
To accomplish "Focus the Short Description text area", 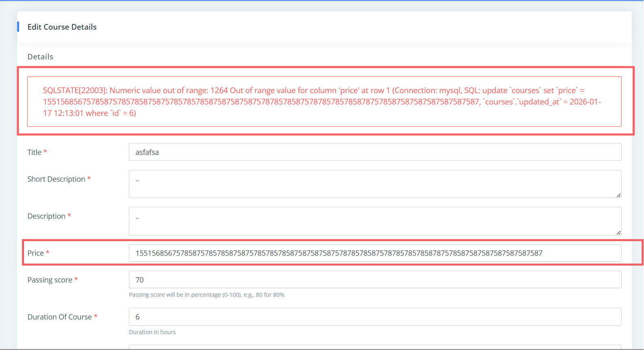I will click(375, 184).
